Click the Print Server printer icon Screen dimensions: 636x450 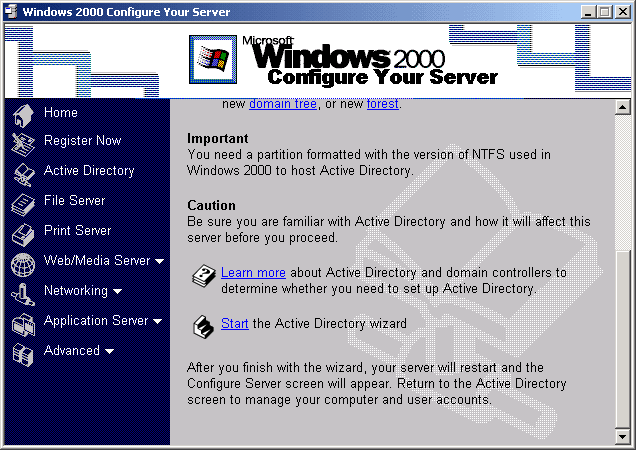(x=23, y=235)
